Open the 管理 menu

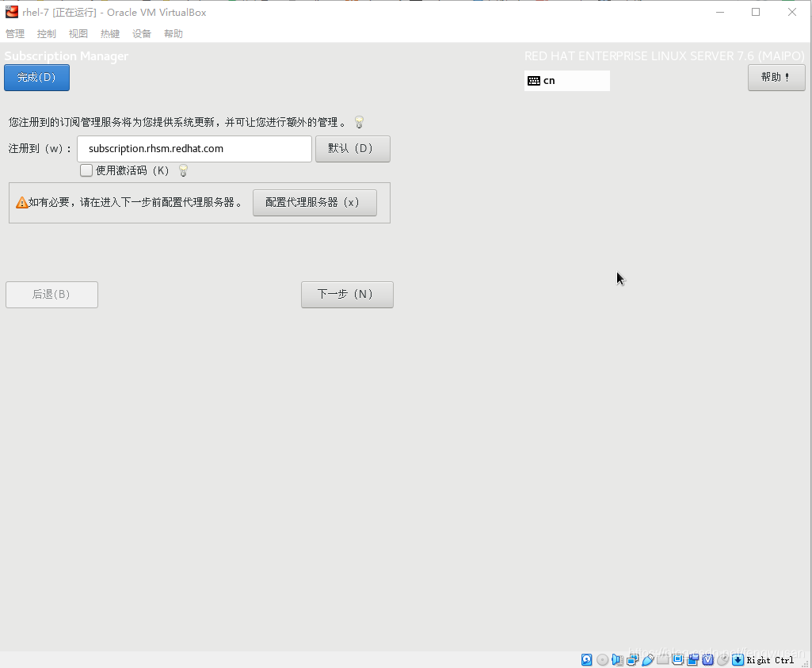pyautogui.click(x=15, y=33)
